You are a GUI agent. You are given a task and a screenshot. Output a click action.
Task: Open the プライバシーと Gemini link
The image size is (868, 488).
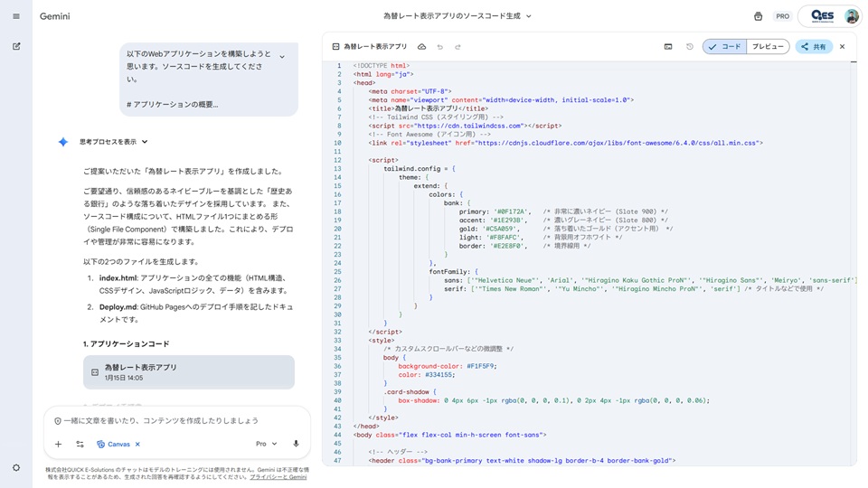tap(278, 476)
